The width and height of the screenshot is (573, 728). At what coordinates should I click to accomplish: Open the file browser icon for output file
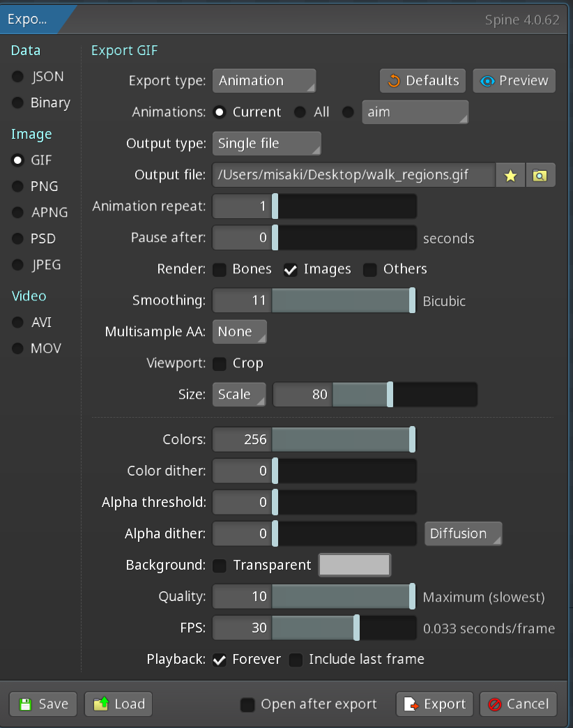(540, 174)
